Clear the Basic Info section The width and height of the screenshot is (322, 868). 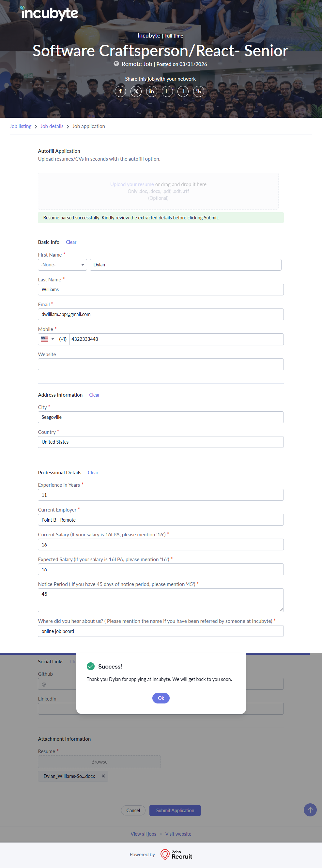point(71,242)
